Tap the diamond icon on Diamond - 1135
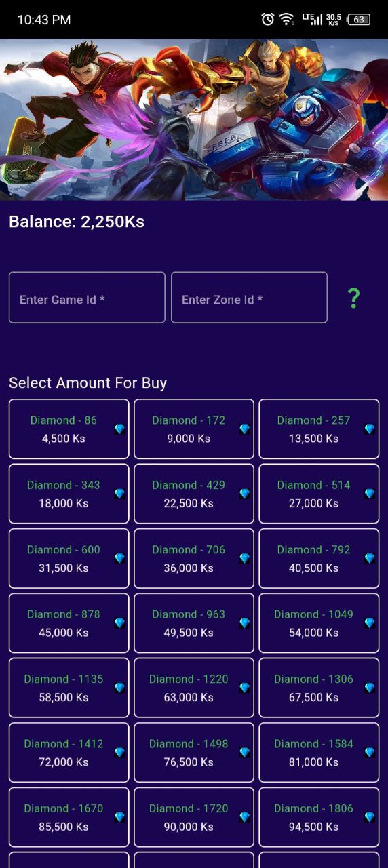This screenshot has width=388, height=868. [119, 688]
